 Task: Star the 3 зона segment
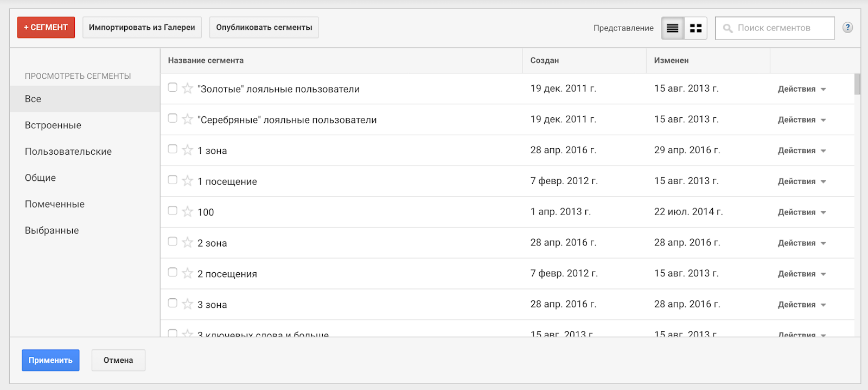click(x=188, y=304)
